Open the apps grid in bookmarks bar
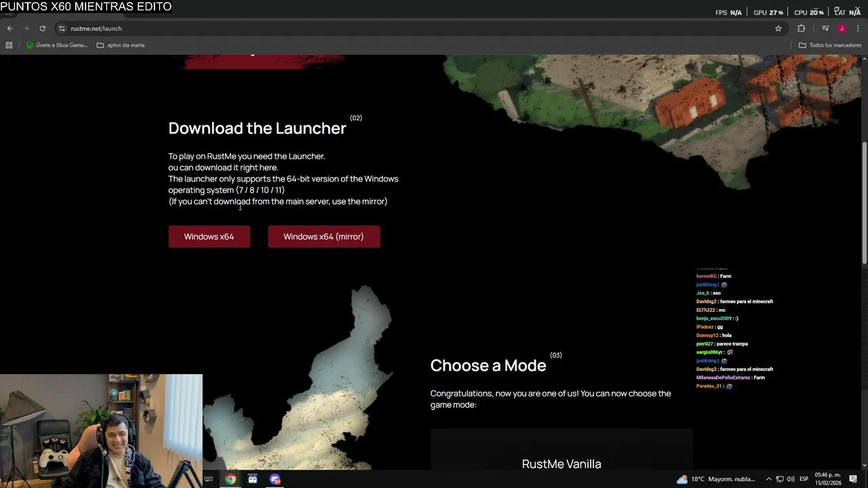Image resolution: width=868 pixels, height=488 pixels. (9, 45)
